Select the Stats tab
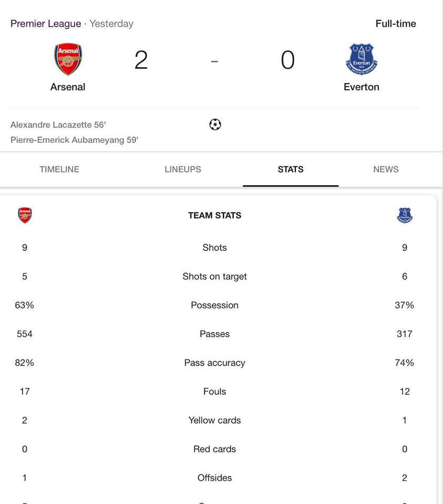The height and width of the screenshot is (504, 443). pyautogui.click(x=291, y=170)
